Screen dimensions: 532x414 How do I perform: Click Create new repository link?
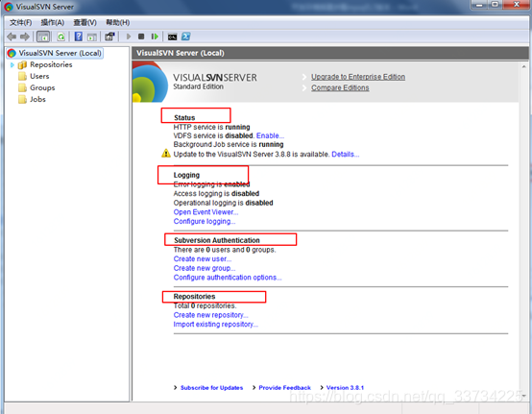pyautogui.click(x=210, y=315)
